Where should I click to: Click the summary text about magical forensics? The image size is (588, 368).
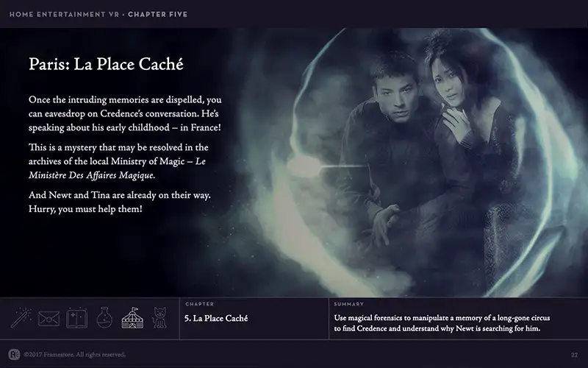[x=442, y=323]
